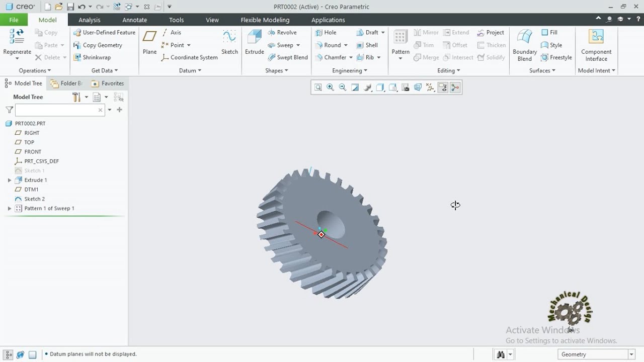Click the Regenerate icon in quick access toolbar
Viewport: 644px width, 362px height.
click(x=117, y=7)
